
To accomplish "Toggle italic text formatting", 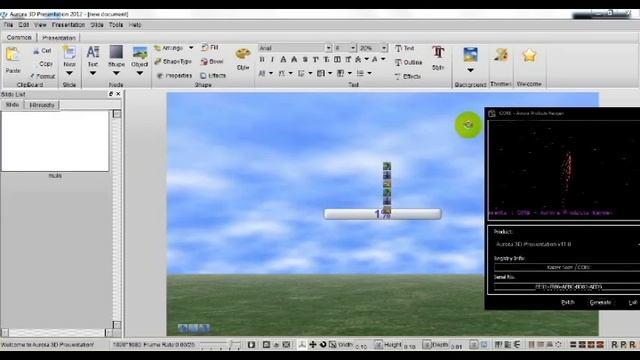I will (272, 60).
